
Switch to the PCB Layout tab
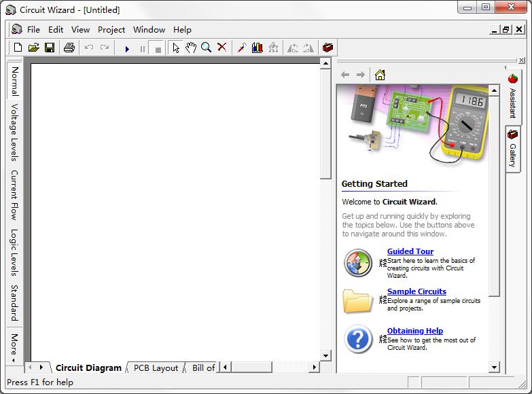156,368
